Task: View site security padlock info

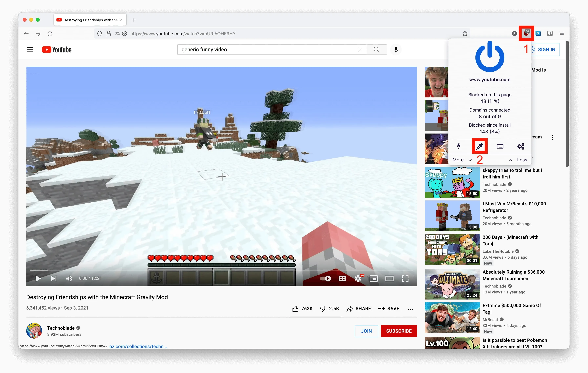Action: [x=109, y=34]
